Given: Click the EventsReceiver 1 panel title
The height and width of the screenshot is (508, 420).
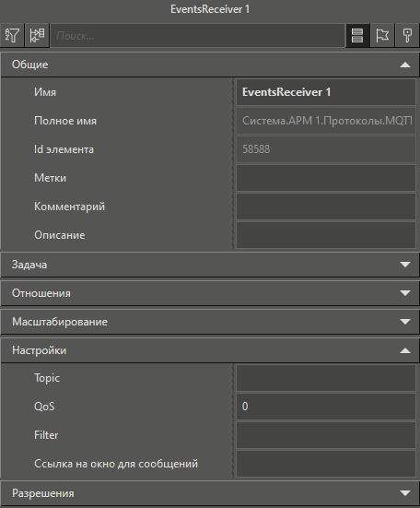Looking at the screenshot, I should [210, 9].
